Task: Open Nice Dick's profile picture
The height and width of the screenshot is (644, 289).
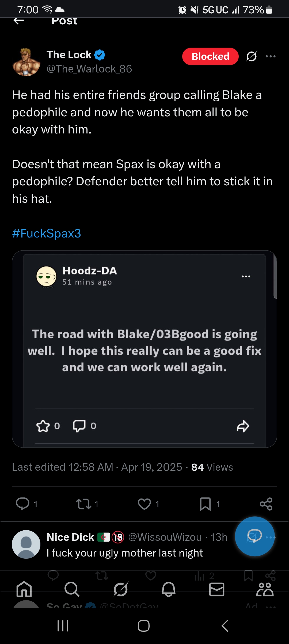Action: tap(26, 544)
